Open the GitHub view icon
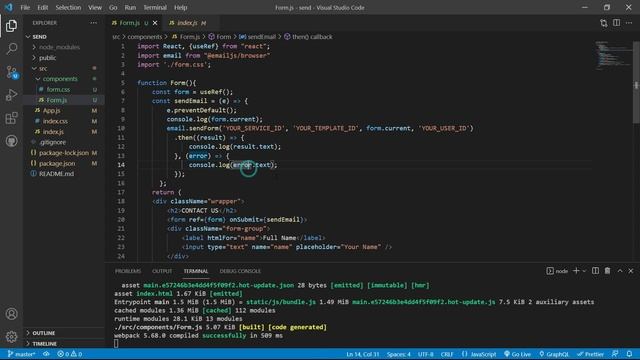Viewport: 640px width, 360px height. [11, 141]
